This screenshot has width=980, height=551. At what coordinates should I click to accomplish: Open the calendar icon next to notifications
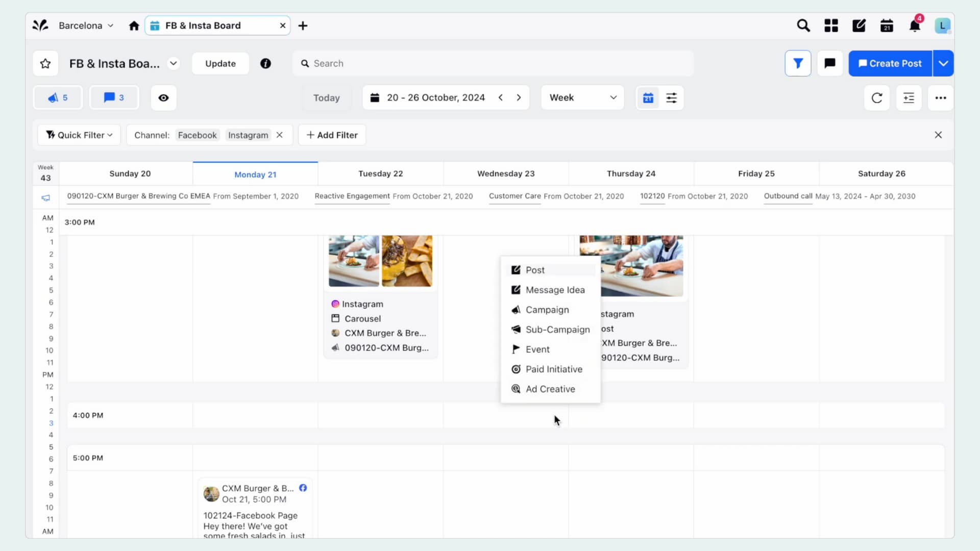point(887,25)
